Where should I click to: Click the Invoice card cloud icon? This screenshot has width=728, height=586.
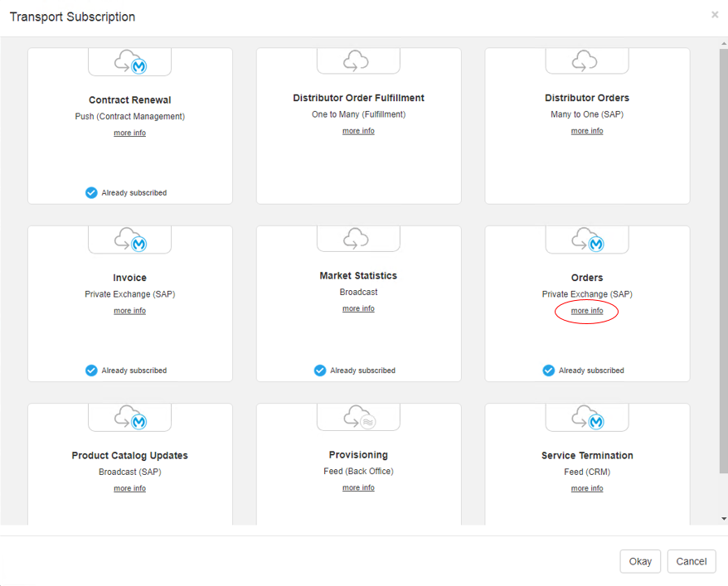point(130,240)
